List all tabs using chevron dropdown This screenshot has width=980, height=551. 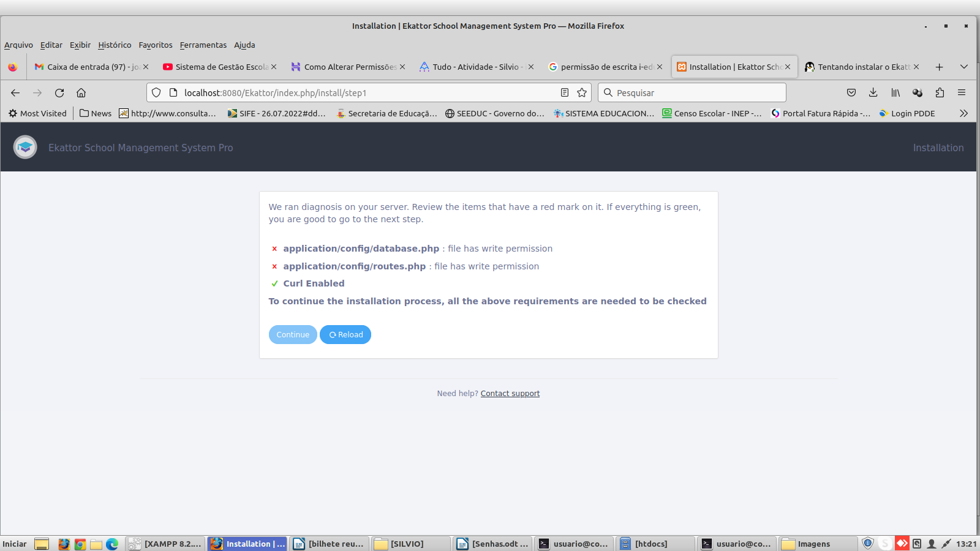[x=964, y=67]
